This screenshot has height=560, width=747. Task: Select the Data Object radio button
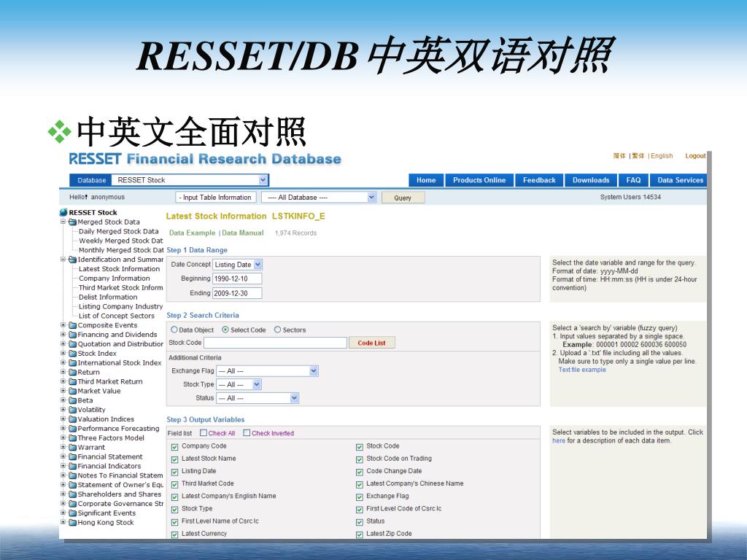point(174,330)
